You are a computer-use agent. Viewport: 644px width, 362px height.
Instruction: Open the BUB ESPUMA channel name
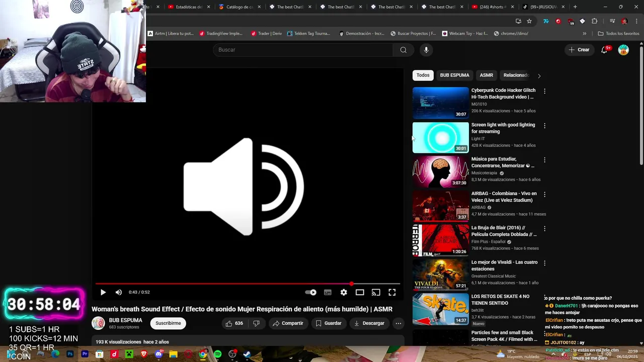tap(125, 320)
